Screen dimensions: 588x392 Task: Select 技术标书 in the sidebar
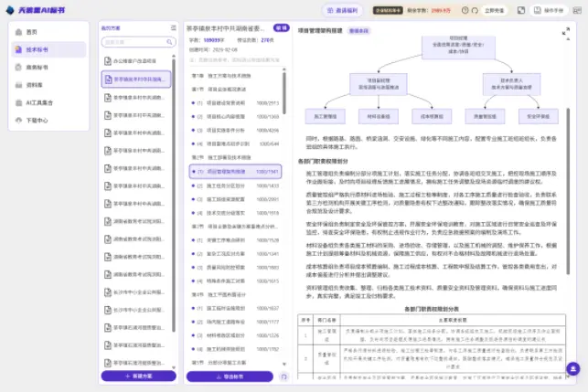pyautogui.click(x=38, y=49)
